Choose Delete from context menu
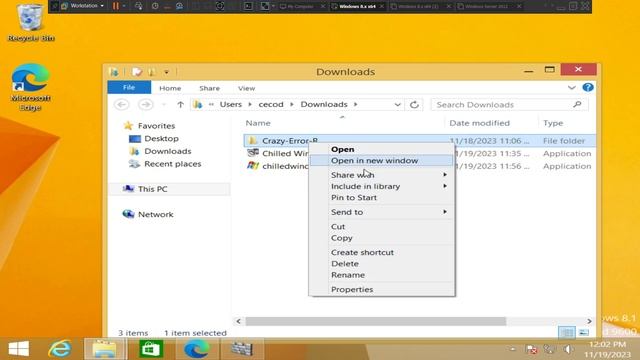 [382, 264]
